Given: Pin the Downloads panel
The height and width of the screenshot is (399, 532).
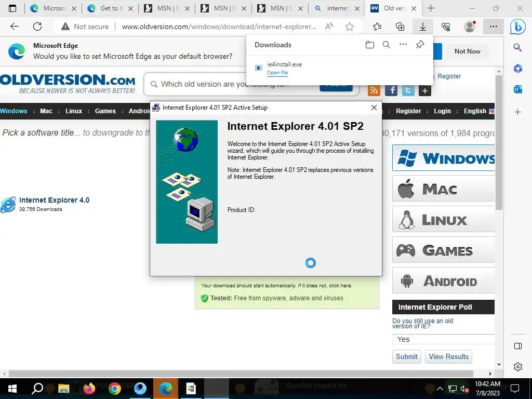Looking at the screenshot, I should tap(420, 45).
